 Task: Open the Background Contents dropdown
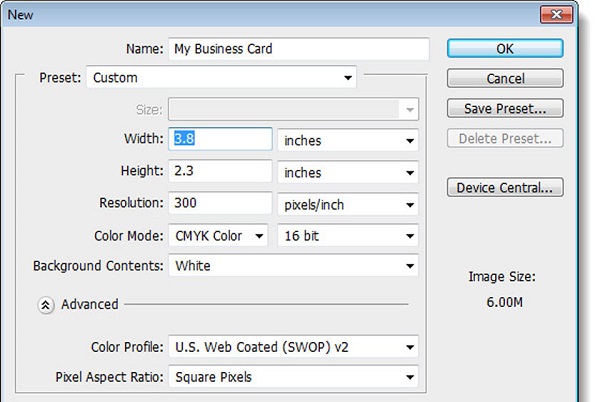(x=293, y=267)
